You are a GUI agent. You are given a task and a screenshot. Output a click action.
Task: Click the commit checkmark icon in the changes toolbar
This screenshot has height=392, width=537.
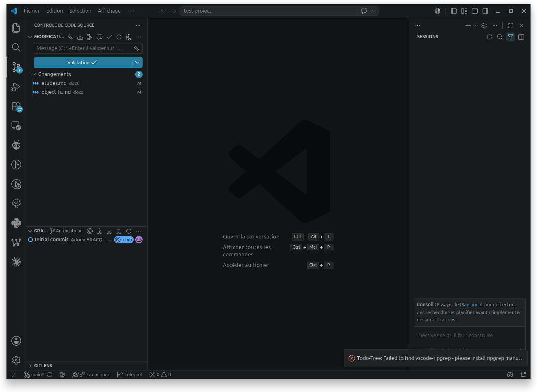[109, 37]
